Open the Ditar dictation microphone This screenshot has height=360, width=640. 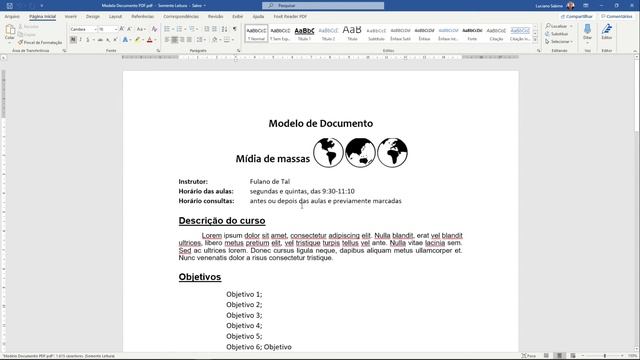[587, 32]
